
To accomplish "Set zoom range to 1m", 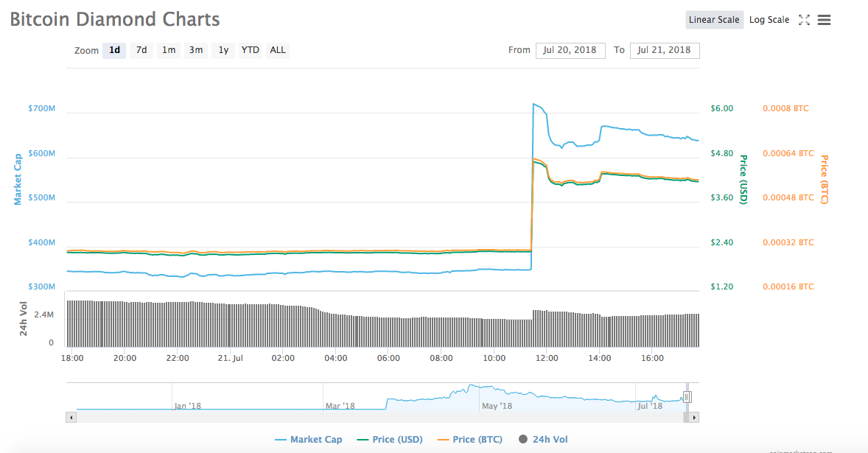I will pyautogui.click(x=169, y=50).
